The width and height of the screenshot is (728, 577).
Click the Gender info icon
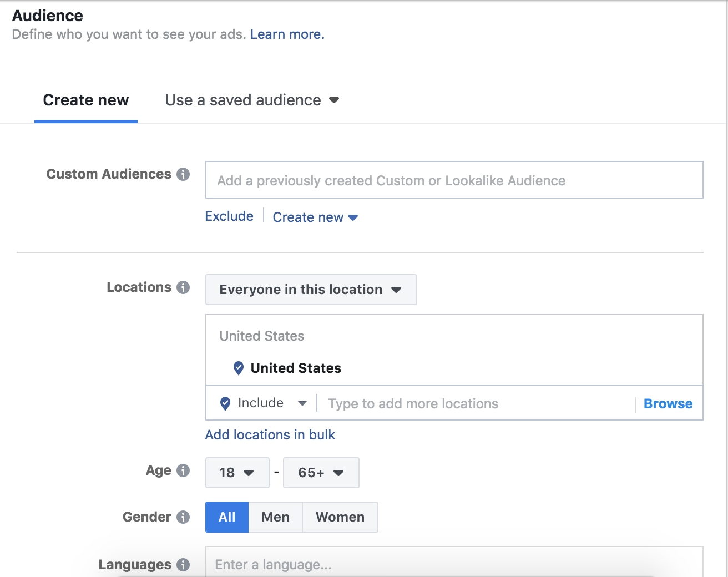183,517
